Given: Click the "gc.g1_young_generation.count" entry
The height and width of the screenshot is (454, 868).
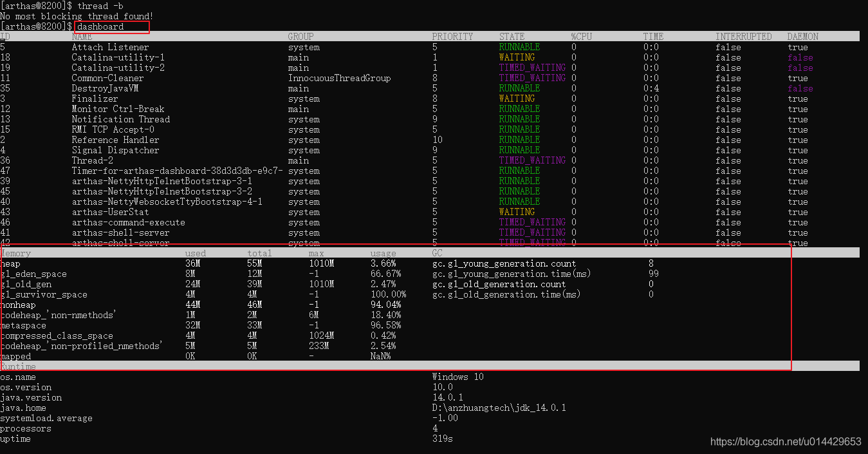Looking at the screenshot, I should [x=504, y=263].
